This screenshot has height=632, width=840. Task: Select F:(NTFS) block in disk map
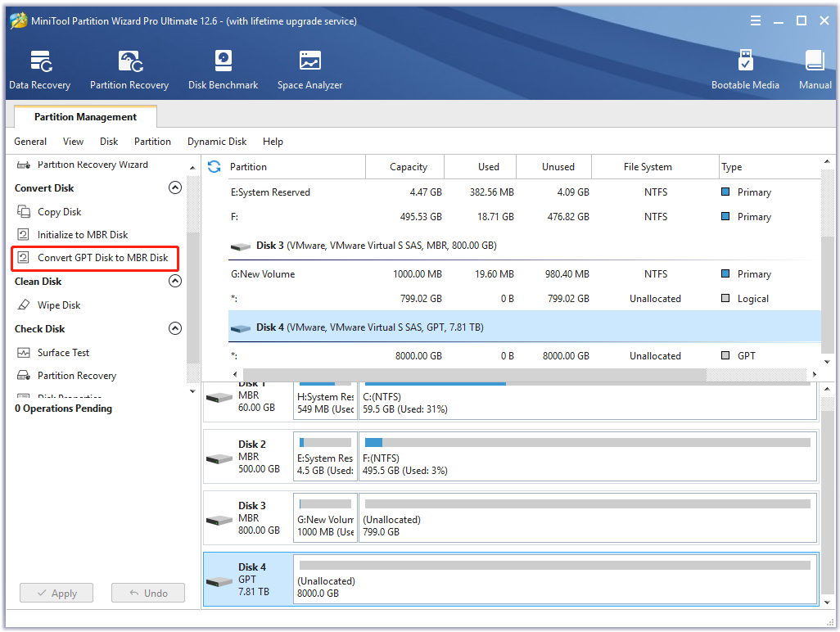[588, 457]
